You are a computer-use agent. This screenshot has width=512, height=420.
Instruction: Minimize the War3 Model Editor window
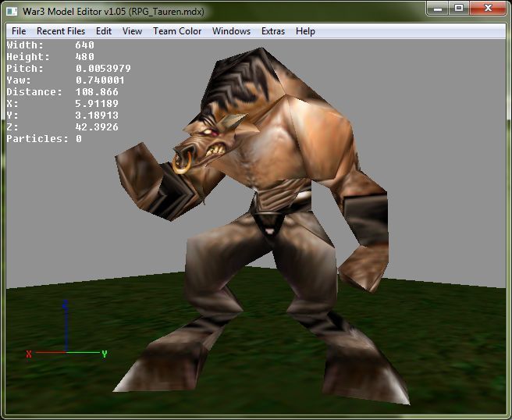tap(438, 8)
